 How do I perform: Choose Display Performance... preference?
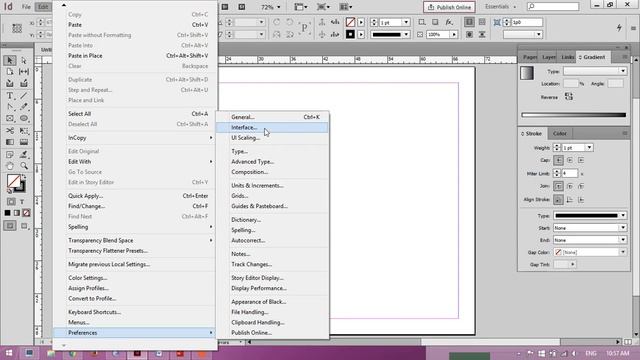pyautogui.click(x=272, y=288)
